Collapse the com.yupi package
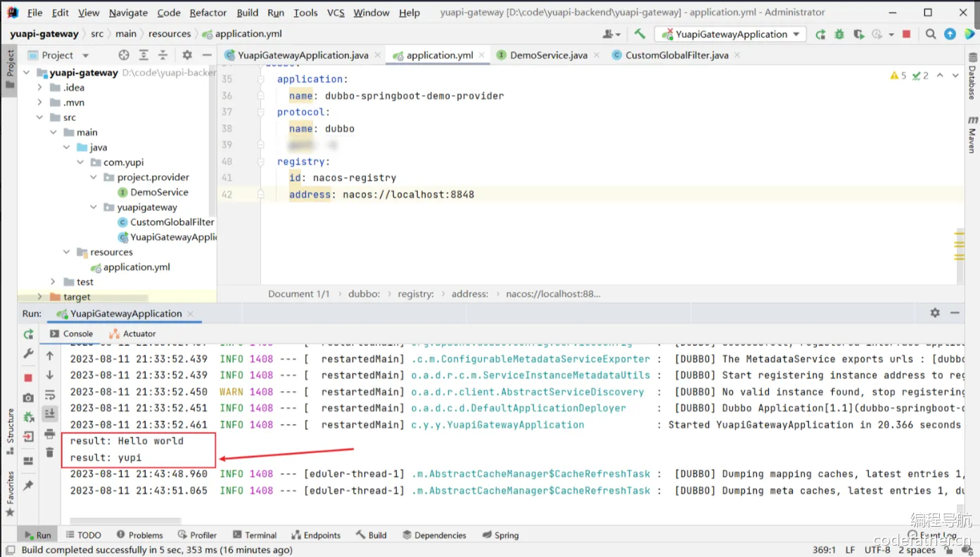Screen dimensions: 980x557 pos(80,162)
